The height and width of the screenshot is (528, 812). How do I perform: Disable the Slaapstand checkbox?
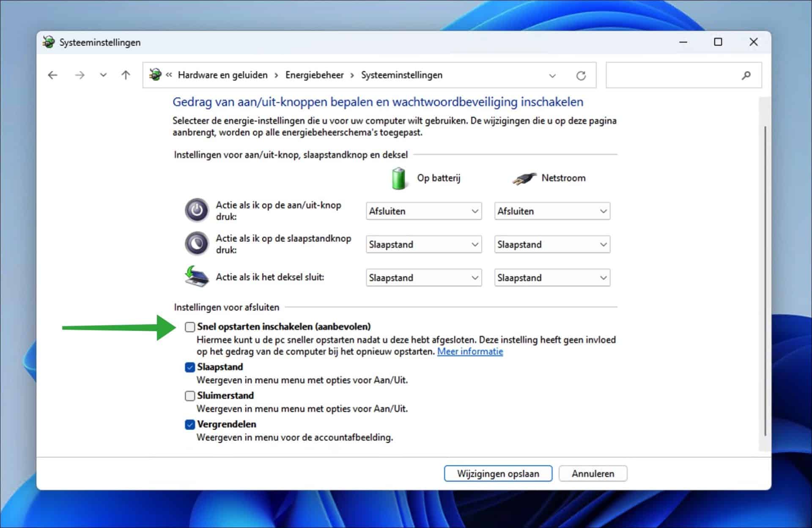tap(189, 367)
